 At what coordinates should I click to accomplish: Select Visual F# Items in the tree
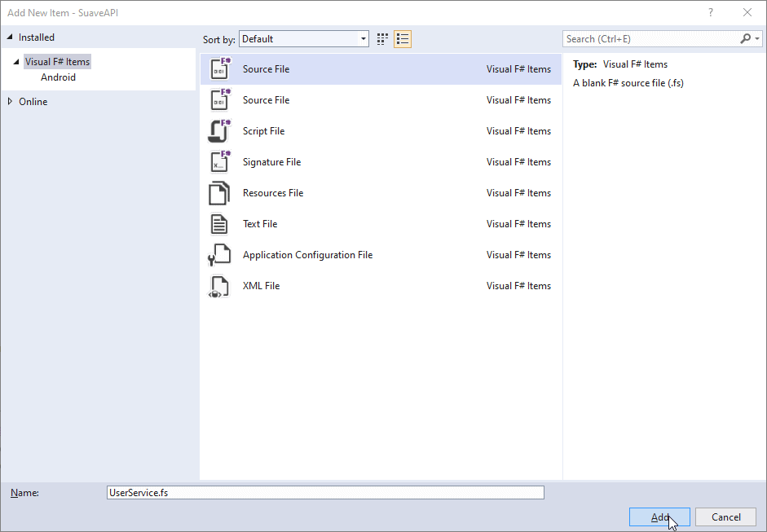tap(57, 62)
